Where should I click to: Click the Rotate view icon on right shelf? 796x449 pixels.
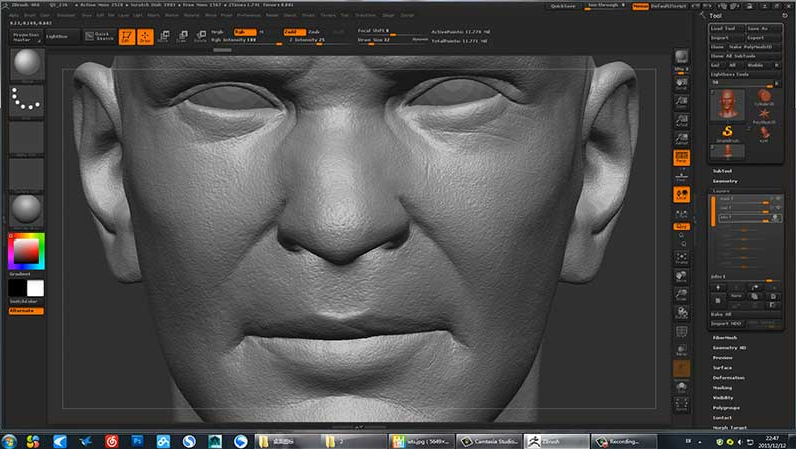pyautogui.click(x=681, y=313)
